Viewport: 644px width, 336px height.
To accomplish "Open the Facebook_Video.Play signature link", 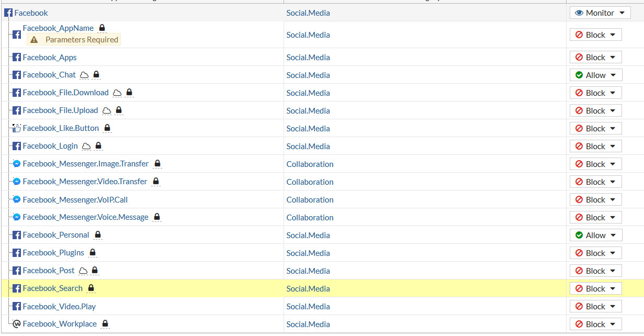I will 59,306.
